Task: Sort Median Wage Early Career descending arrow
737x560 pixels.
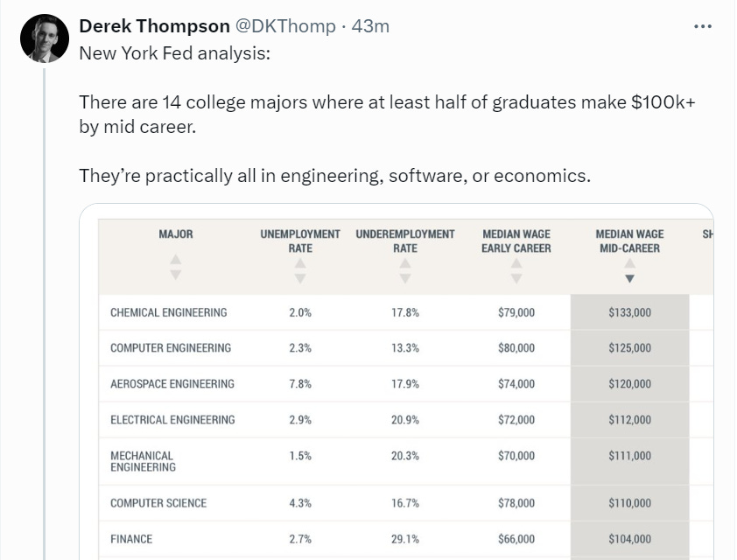Action: coord(516,278)
